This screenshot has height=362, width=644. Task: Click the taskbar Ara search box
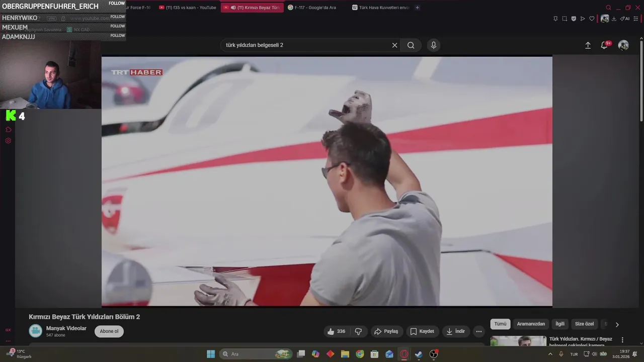coord(256,354)
